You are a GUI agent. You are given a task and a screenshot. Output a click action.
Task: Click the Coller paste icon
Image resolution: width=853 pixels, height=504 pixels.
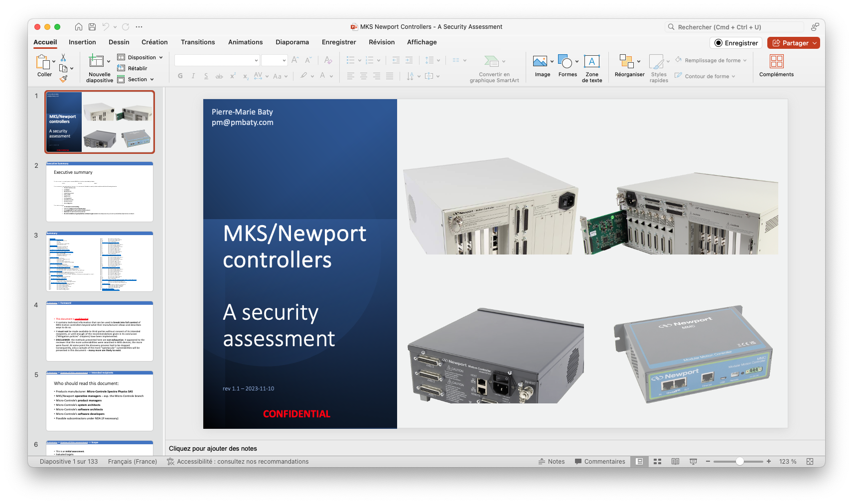click(42, 62)
